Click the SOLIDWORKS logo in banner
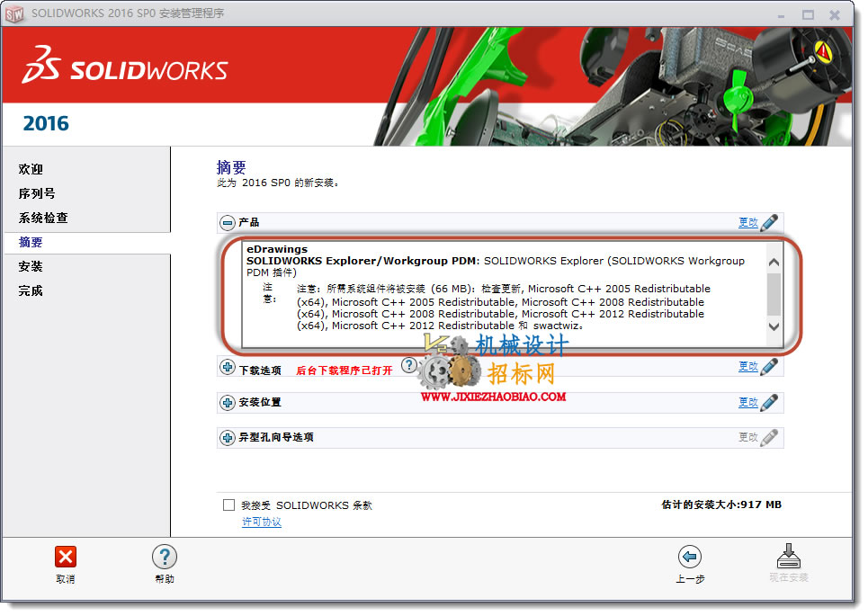This screenshot has height=616, width=868. [x=124, y=67]
